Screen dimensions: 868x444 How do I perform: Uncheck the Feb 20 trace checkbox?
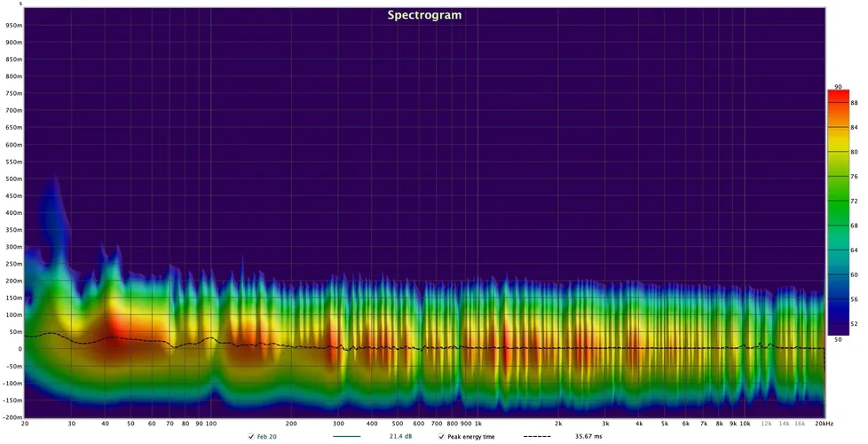tap(251, 437)
